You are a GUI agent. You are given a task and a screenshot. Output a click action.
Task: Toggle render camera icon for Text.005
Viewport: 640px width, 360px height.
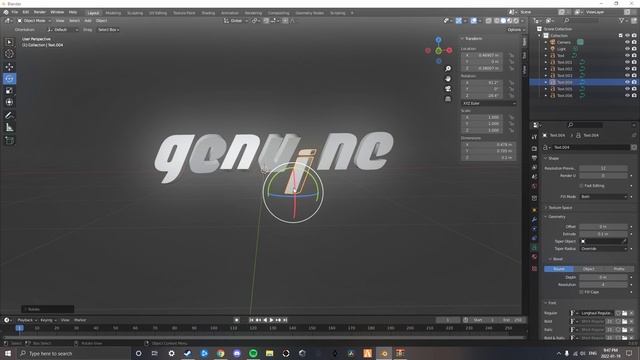pos(634,89)
